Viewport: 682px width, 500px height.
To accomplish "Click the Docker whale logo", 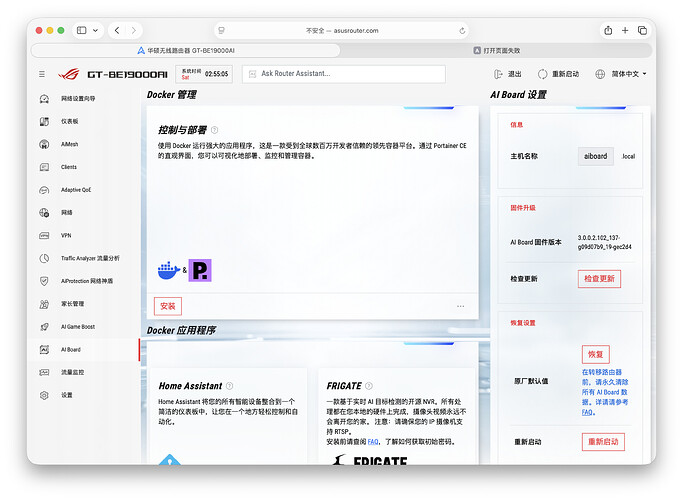I will (x=169, y=270).
